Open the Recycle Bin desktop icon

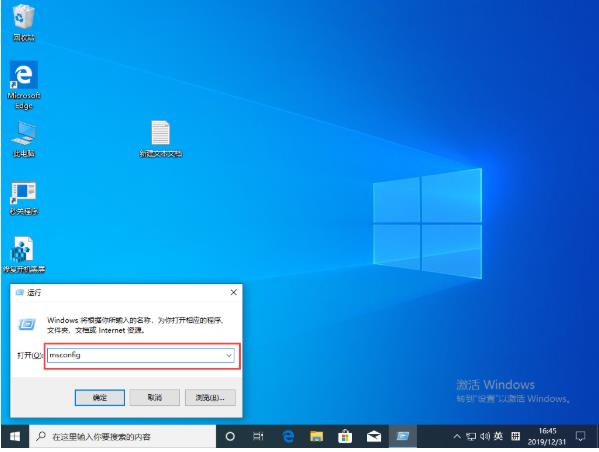point(24,22)
